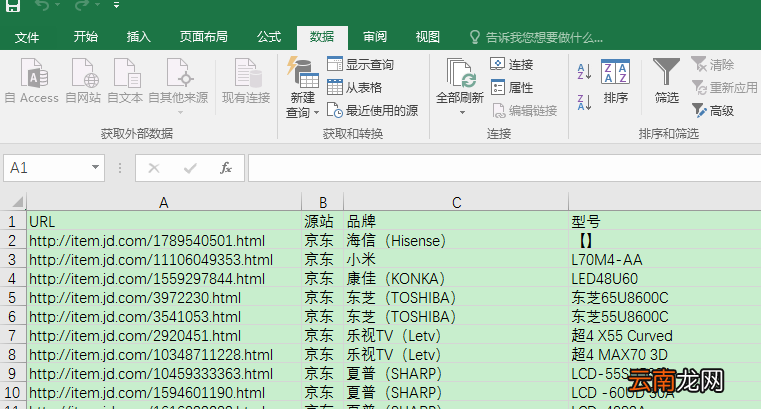Viewport: 761px width, 409px height.
Task: Click 连接 button in connections group
Action: pyautogui.click(x=512, y=64)
